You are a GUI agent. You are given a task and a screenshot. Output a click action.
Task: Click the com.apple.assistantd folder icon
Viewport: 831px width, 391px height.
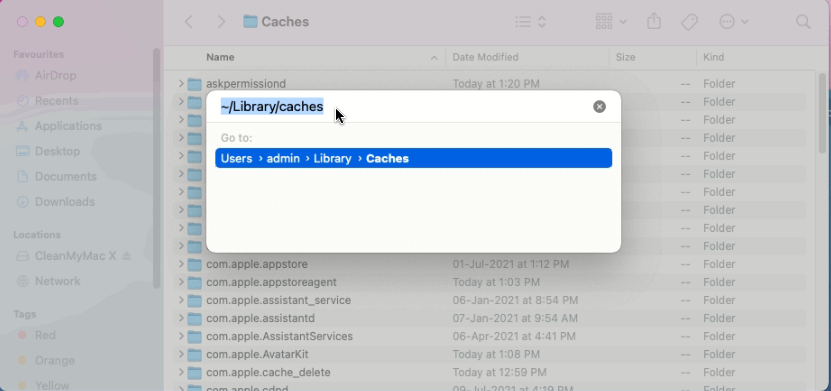(x=195, y=318)
